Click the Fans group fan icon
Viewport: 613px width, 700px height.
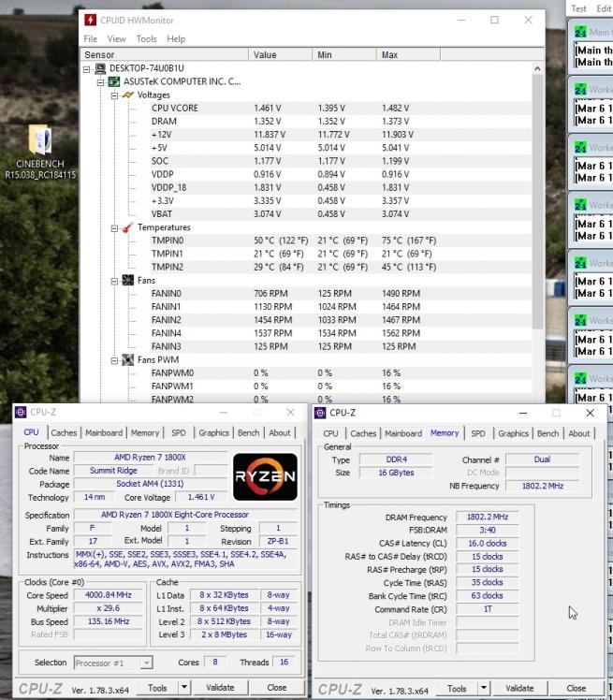pos(128,281)
